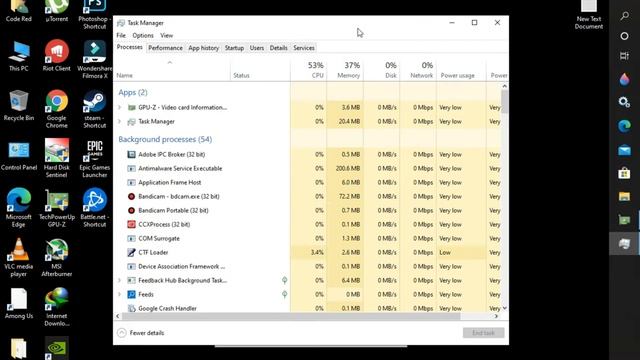Open the Mail app on taskbar
This screenshot has width=640, height=360.
click(x=624, y=150)
